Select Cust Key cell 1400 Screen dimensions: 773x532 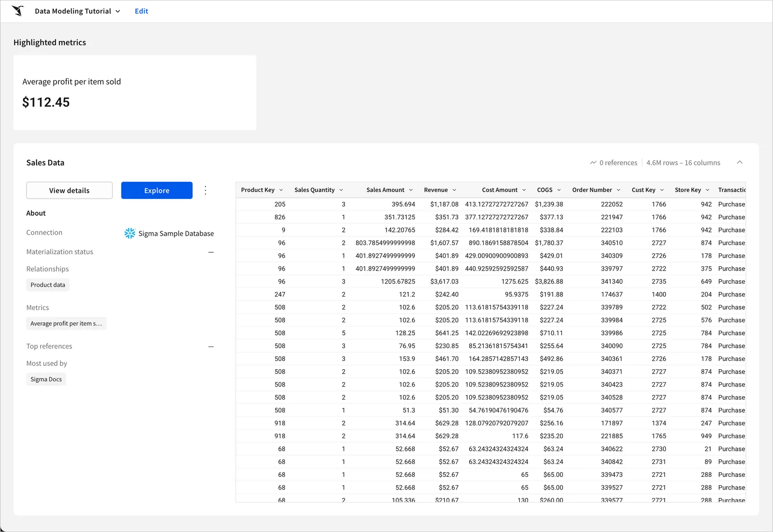point(648,294)
